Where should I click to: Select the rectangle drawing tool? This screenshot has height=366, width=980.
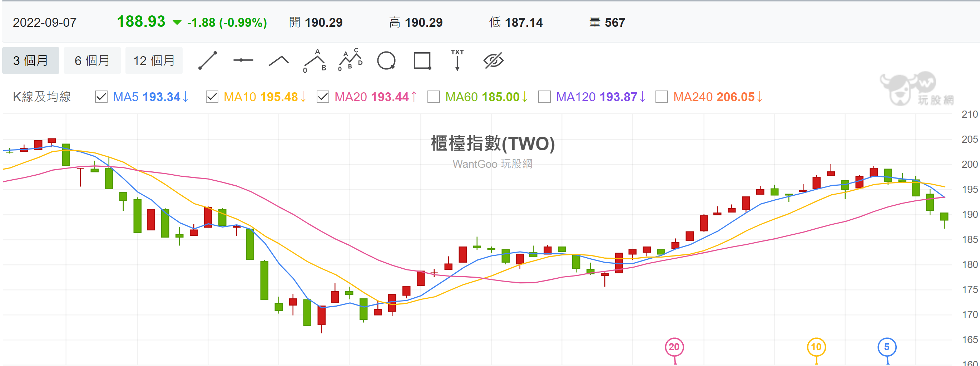(x=422, y=60)
